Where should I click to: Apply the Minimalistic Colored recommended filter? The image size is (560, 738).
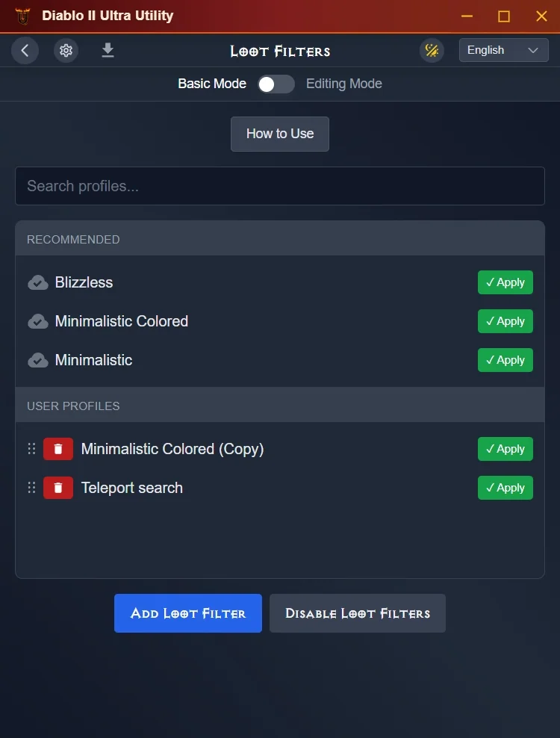coord(505,321)
